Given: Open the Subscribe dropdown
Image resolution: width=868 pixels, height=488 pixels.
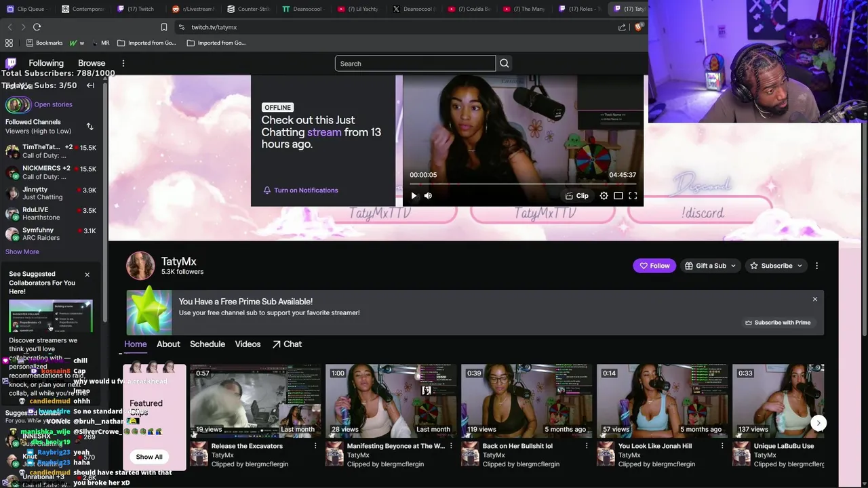Looking at the screenshot, I should [776, 266].
